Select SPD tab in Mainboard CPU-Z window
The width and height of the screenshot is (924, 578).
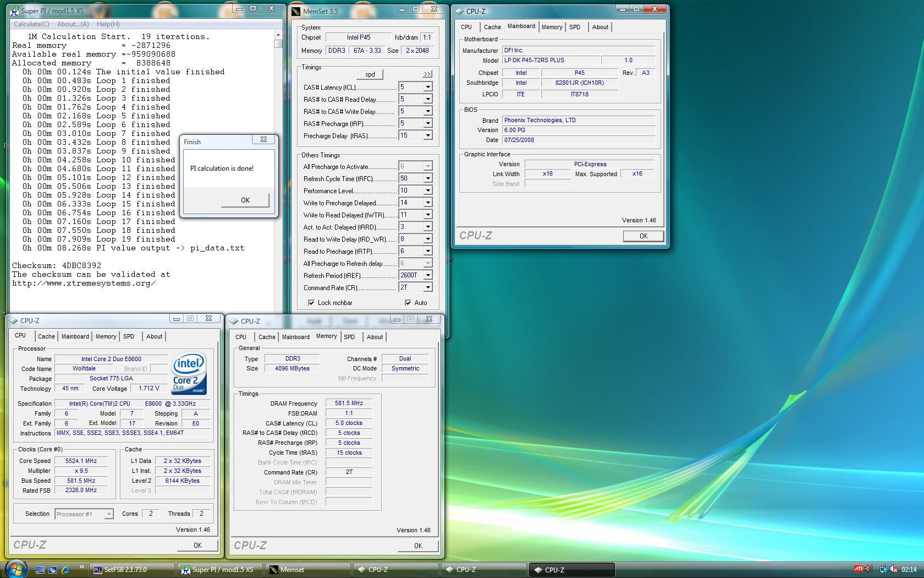pos(575,27)
